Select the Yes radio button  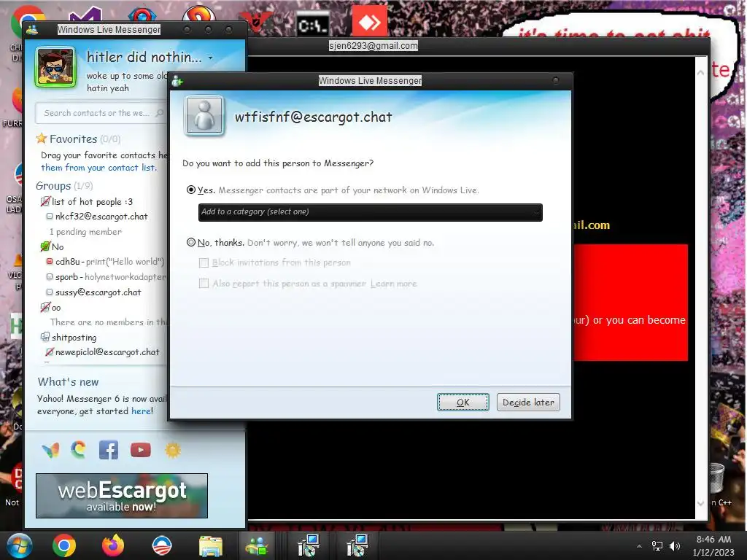(x=191, y=190)
